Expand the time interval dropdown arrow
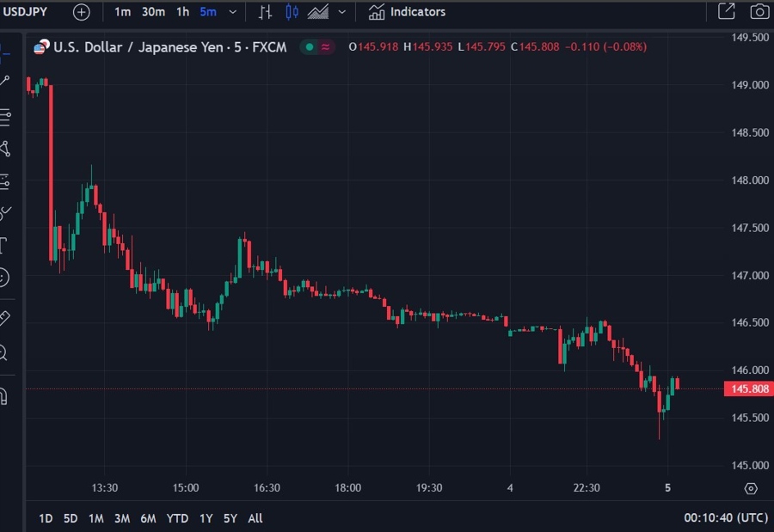This screenshot has width=774, height=532. click(232, 12)
